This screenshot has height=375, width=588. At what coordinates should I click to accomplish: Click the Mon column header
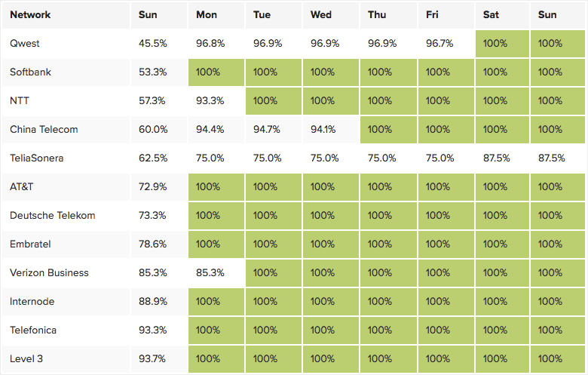(207, 15)
